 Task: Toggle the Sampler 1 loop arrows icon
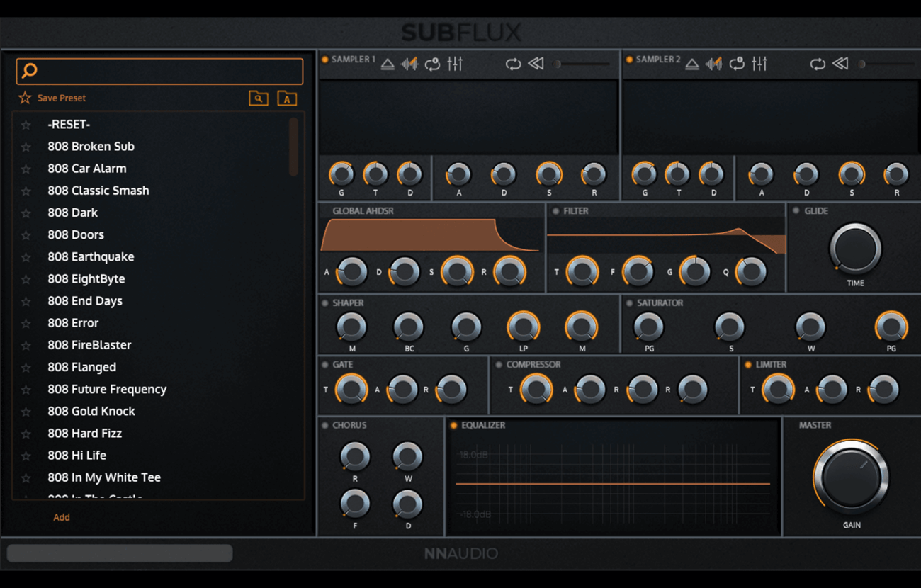point(513,64)
